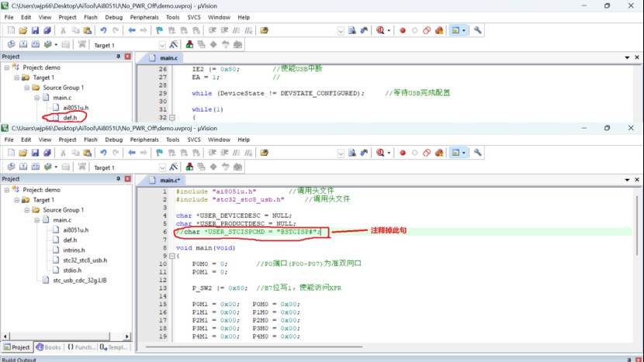This screenshot has width=644, height=362.
Task: Click Save All icon in lower window toolbar
Action: click(47, 153)
